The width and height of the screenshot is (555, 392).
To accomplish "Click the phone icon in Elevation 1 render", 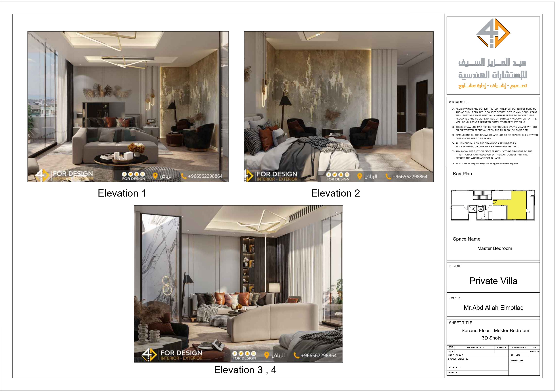I will tap(184, 176).
